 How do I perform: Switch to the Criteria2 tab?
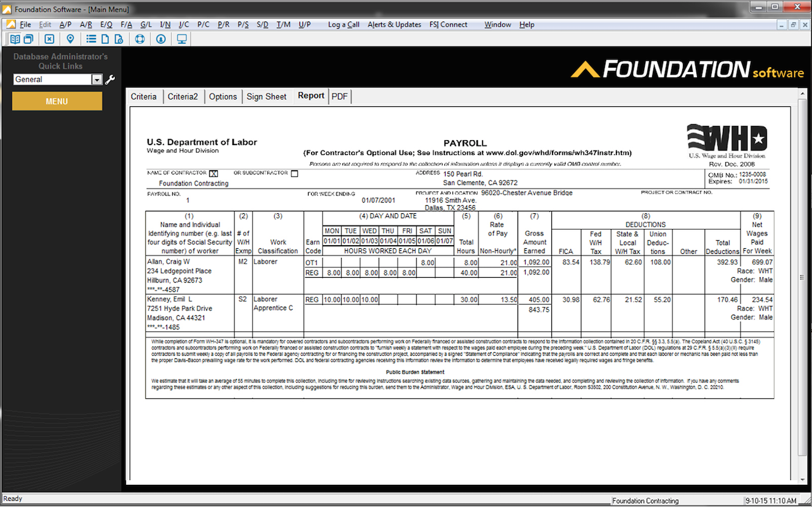[x=183, y=96]
